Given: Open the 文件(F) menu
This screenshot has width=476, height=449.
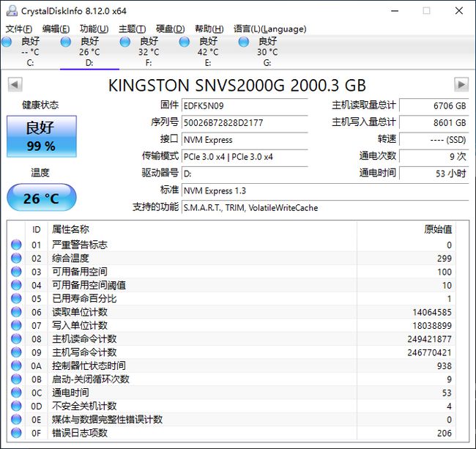Looking at the screenshot, I should tap(19, 29).
